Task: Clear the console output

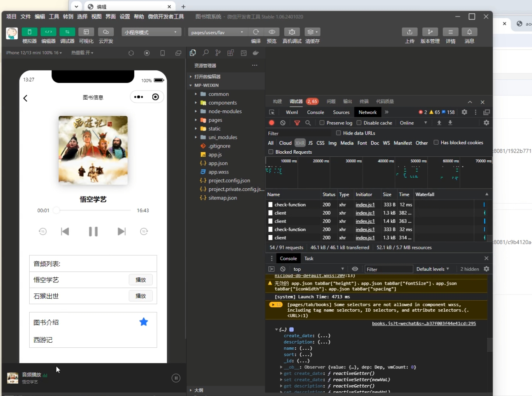Action: [283, 269]
